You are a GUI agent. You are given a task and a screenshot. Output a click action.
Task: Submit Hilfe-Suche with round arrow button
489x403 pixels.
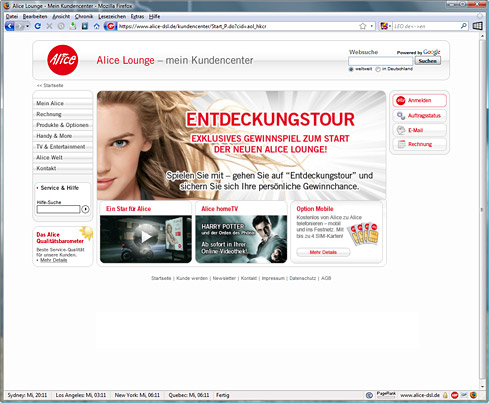click(x=86, y=209)
